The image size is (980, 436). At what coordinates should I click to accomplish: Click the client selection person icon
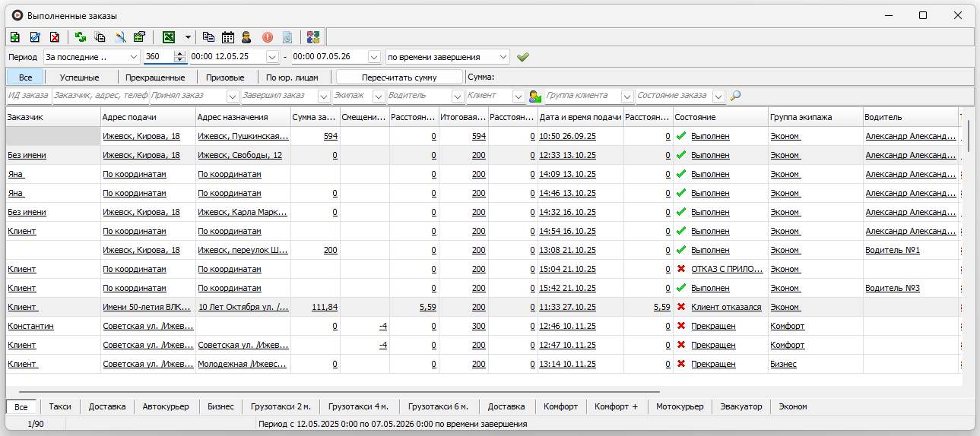coord(534,96)
